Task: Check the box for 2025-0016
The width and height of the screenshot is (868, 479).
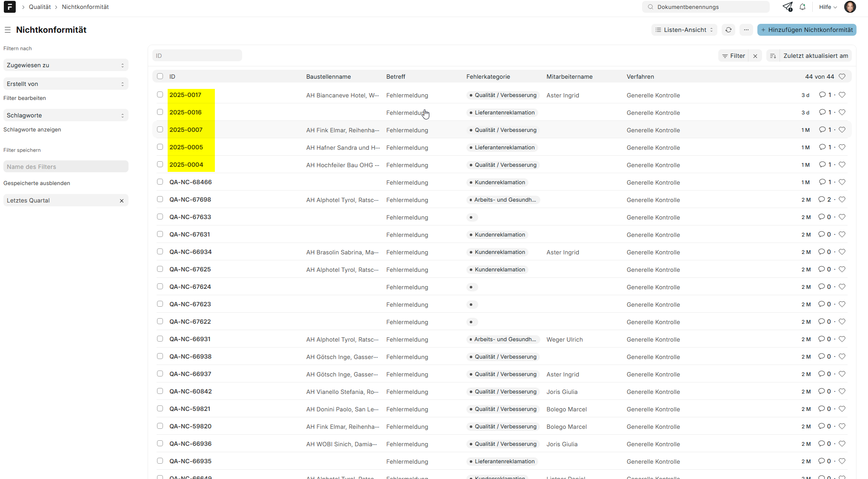Action: (x=160, y=112)
